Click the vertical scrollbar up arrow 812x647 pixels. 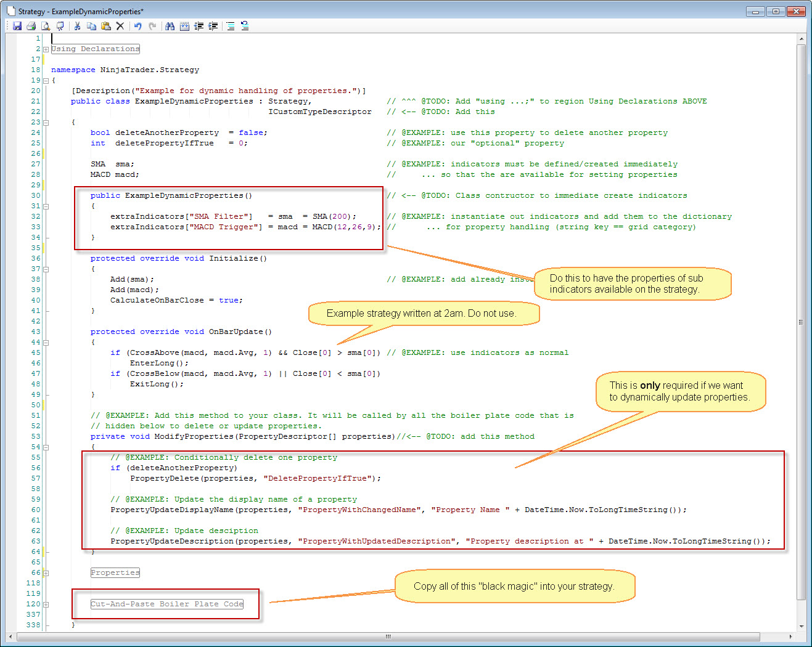click(801, 39)
